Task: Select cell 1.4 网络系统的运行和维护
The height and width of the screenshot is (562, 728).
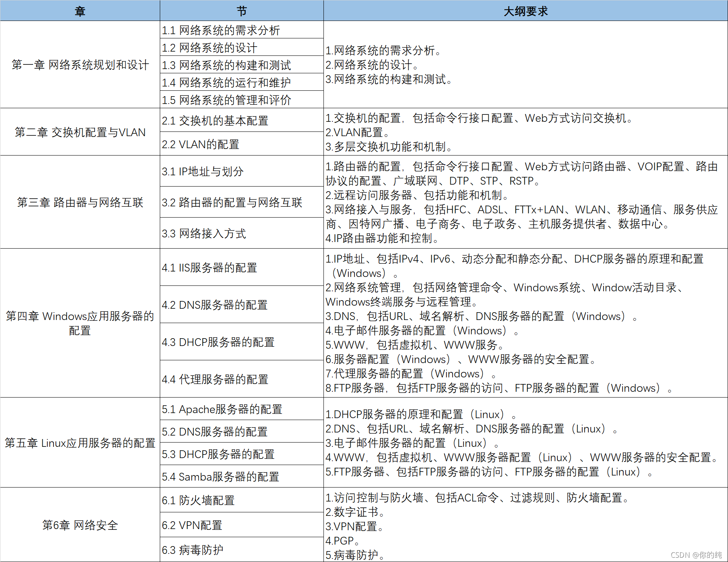Action: coord(242,82)
